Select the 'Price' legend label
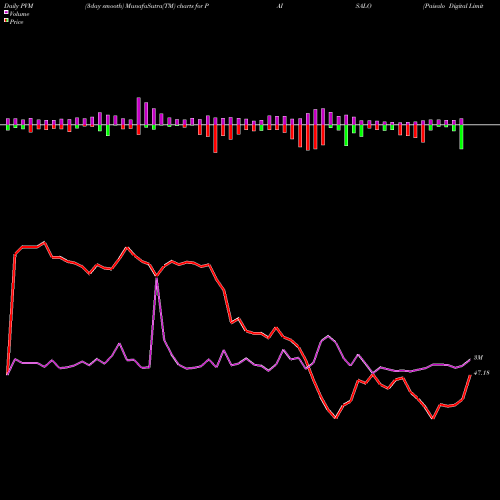This screenshot has width=500, height=500. point(16,22)
